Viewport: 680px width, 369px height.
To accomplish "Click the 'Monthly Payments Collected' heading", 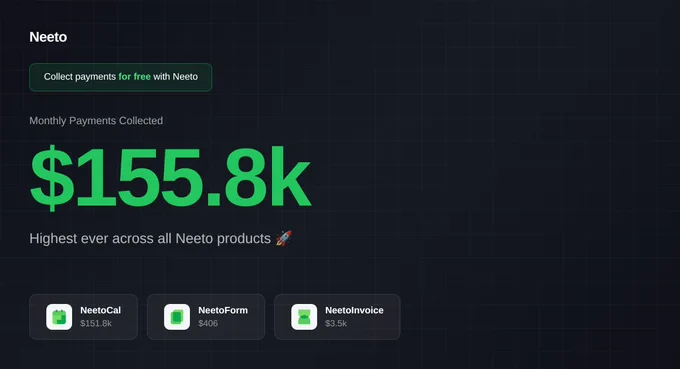I will click(96, 121).
